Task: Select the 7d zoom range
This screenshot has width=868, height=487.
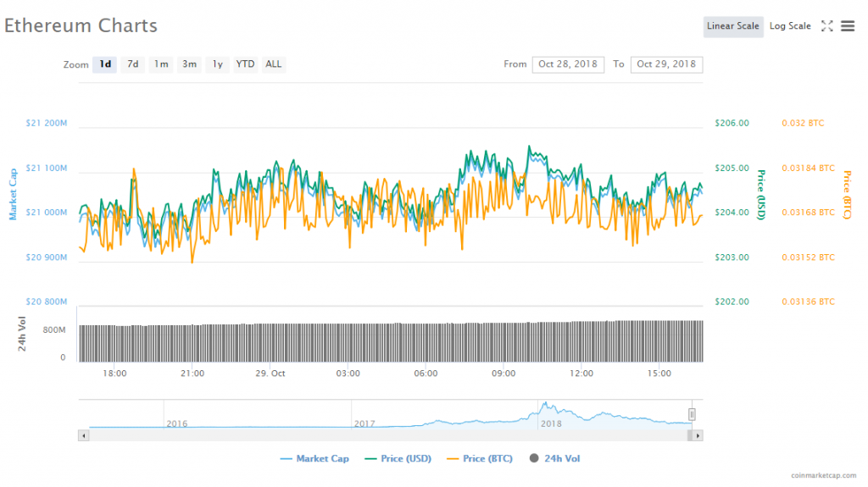Action: point(133,64)
